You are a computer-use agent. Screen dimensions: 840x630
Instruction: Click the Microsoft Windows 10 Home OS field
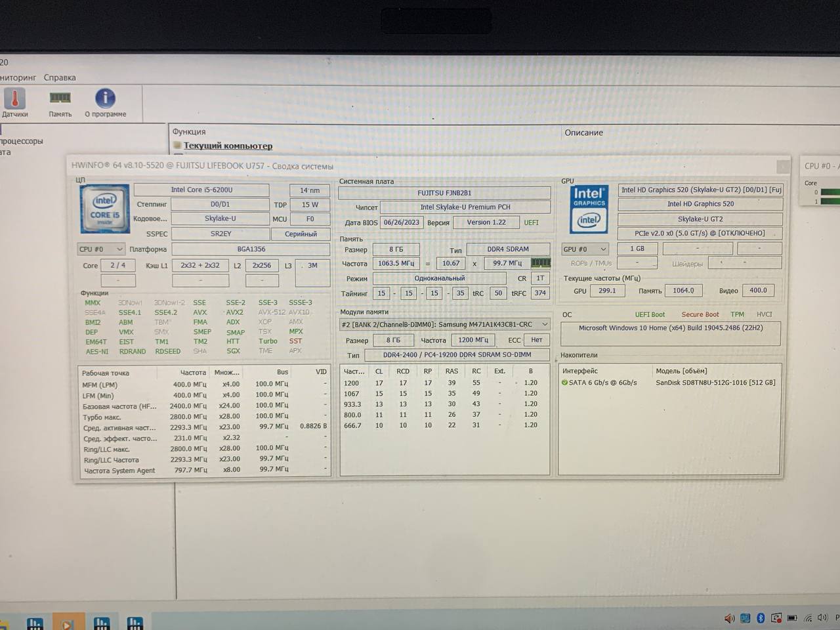click(x=671, y=333)
